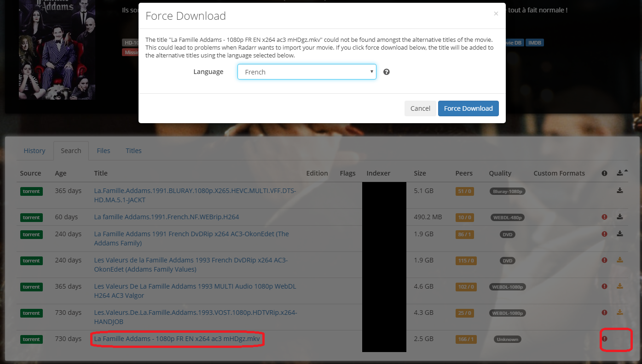Screen dimensions: 642x364
Task: Download the 1991 French DvDRip OkonEdet release
Action: point(620,234)
